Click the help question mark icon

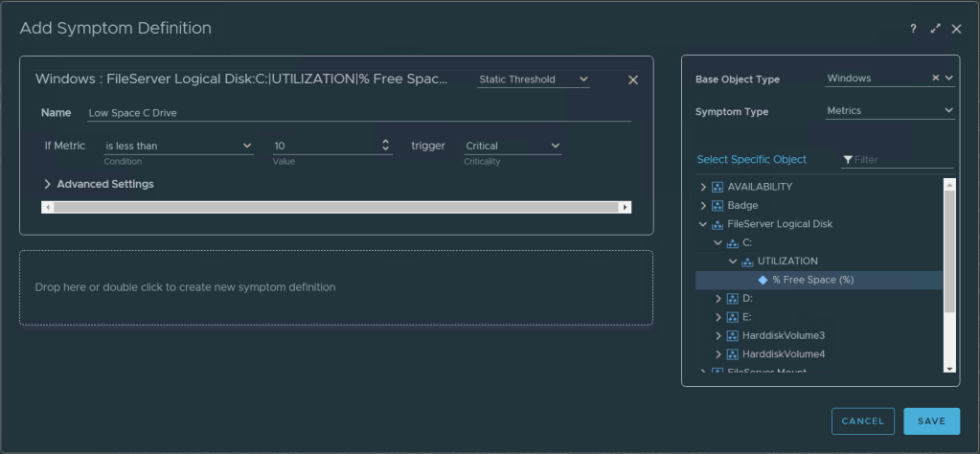tap(914, 29)
